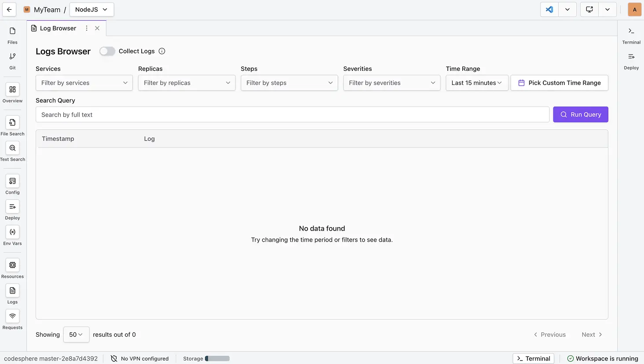Go to Previous results page
The height and width of the screenshot is (364, 644).
[550, 335]
